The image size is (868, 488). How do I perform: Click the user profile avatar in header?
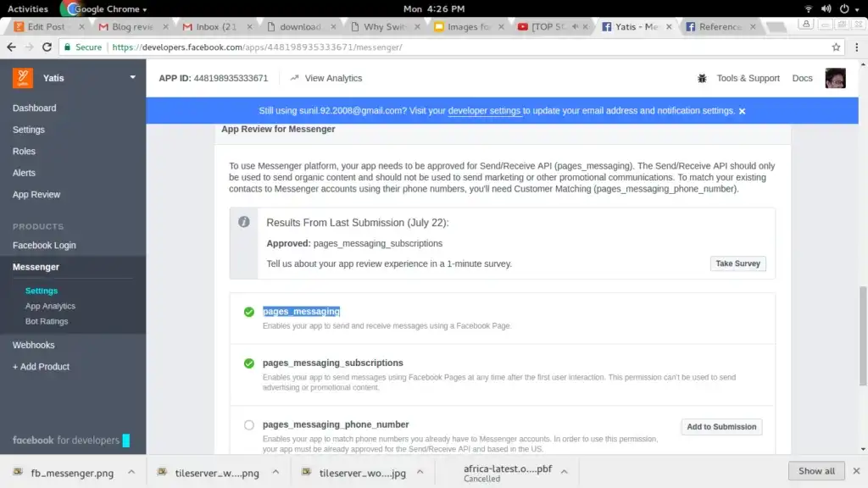pyautogui.click(x=835, y=78)
